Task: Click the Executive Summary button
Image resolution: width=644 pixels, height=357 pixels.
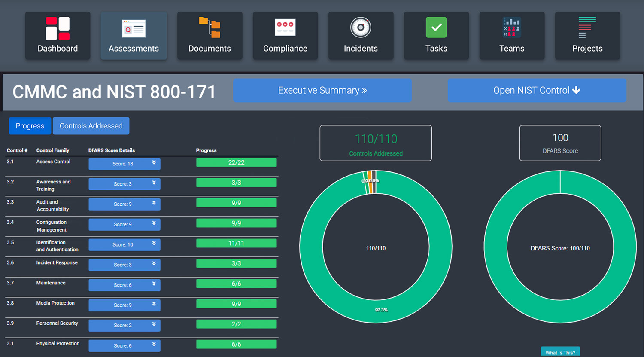Action: click(x=322, y=90)
